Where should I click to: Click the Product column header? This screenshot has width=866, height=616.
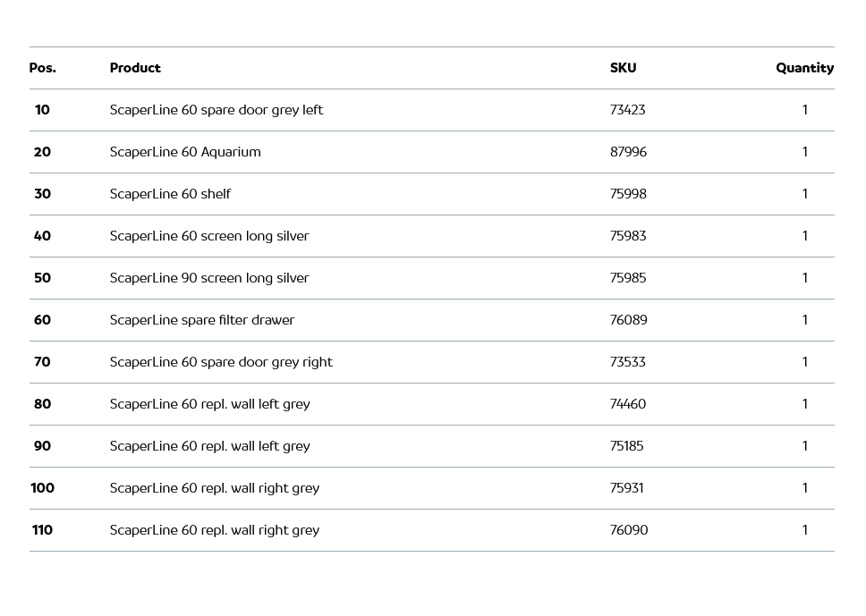coord(135,68)
